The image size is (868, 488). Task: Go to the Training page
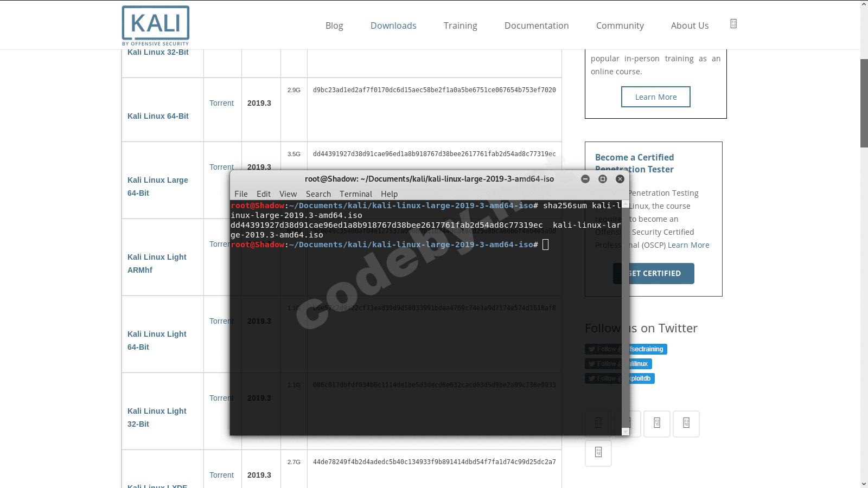tap(460, 25)
